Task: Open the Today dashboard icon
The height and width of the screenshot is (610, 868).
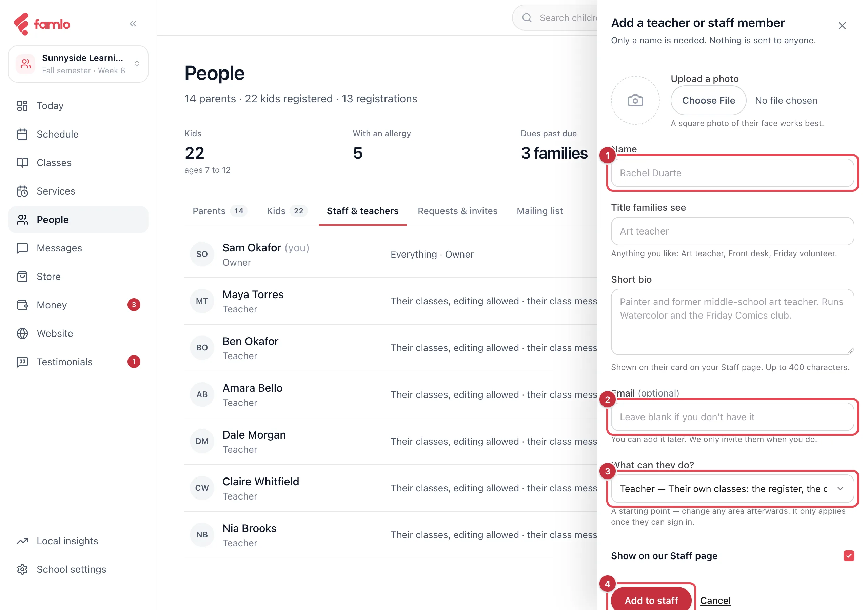Action: [x=22, y=106]
